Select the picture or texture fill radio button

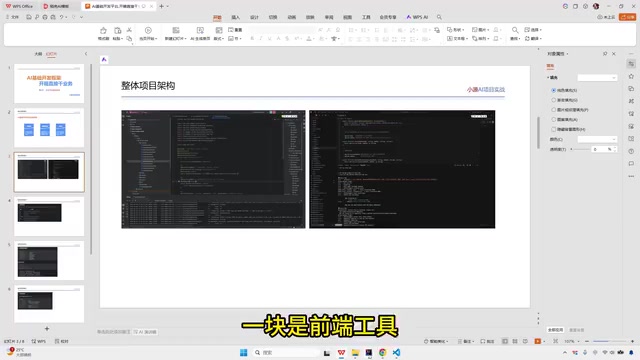pyautogui.click(x=553, y=110)
